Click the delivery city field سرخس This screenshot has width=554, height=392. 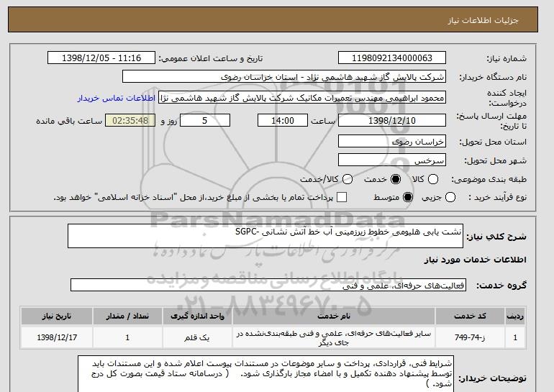392,160
